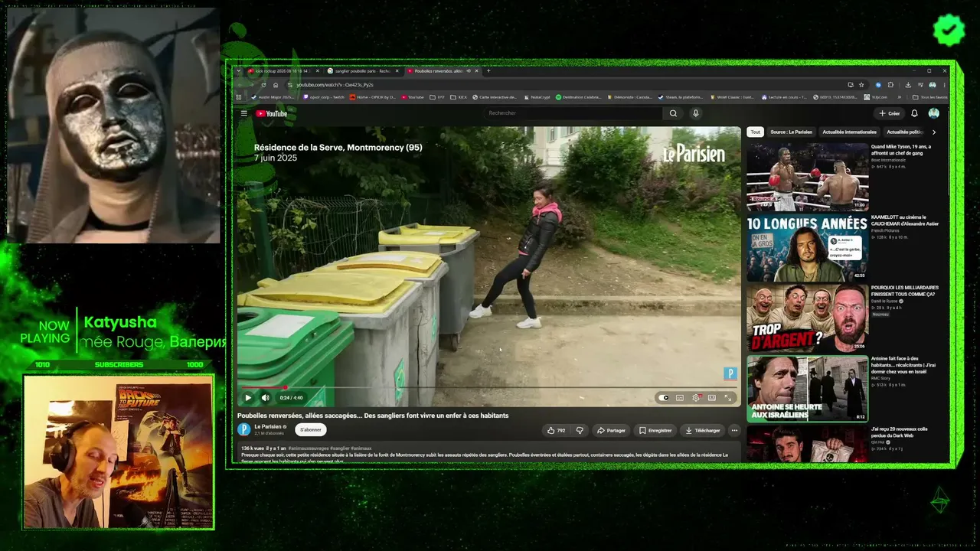Enter fullscreen in the video player
Viewport: 980px width, 551px height.
(728, 398)
